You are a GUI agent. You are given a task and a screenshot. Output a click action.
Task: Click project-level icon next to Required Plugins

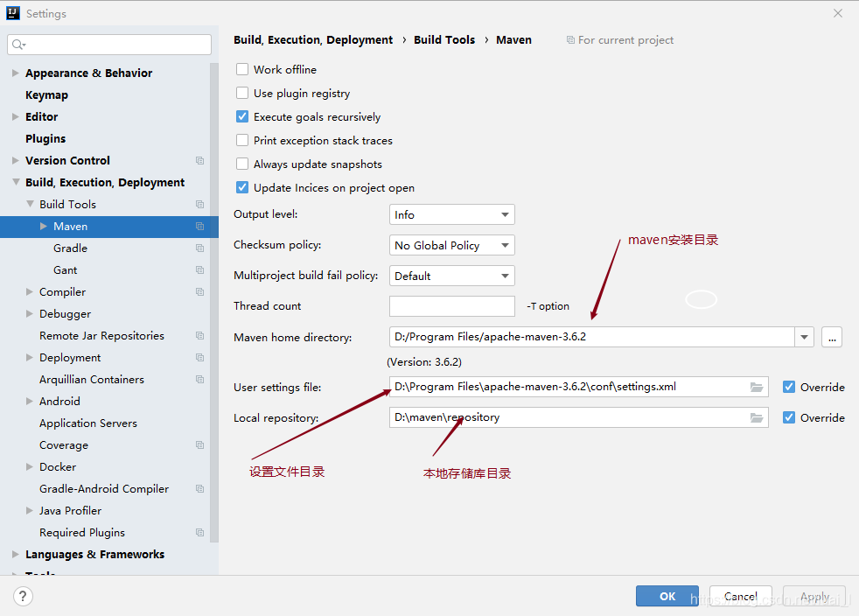pos(200,533)
